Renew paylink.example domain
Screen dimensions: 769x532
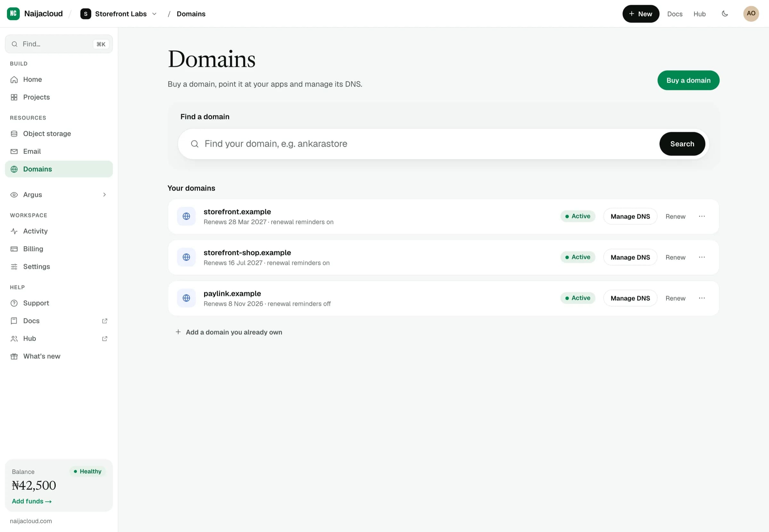[675, 298]
